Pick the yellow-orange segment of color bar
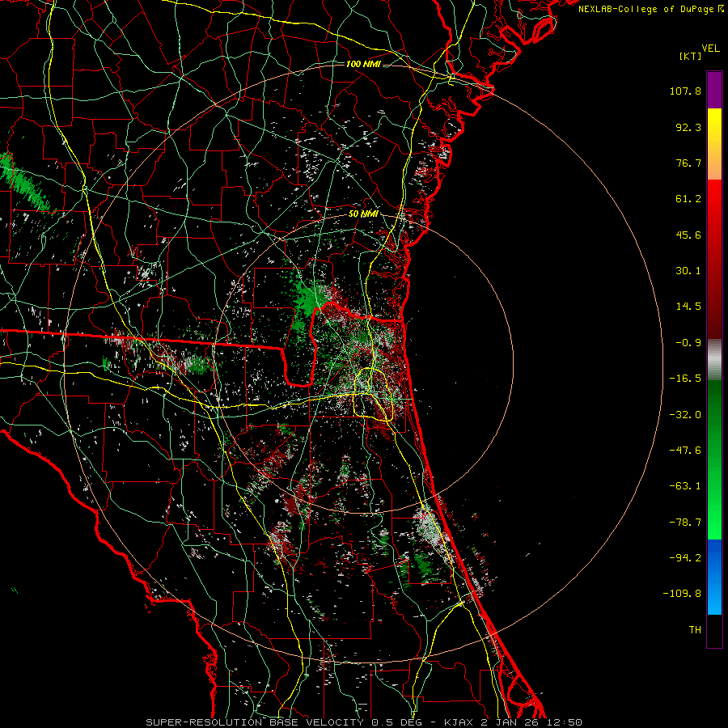728x728 pixels. 714,144
